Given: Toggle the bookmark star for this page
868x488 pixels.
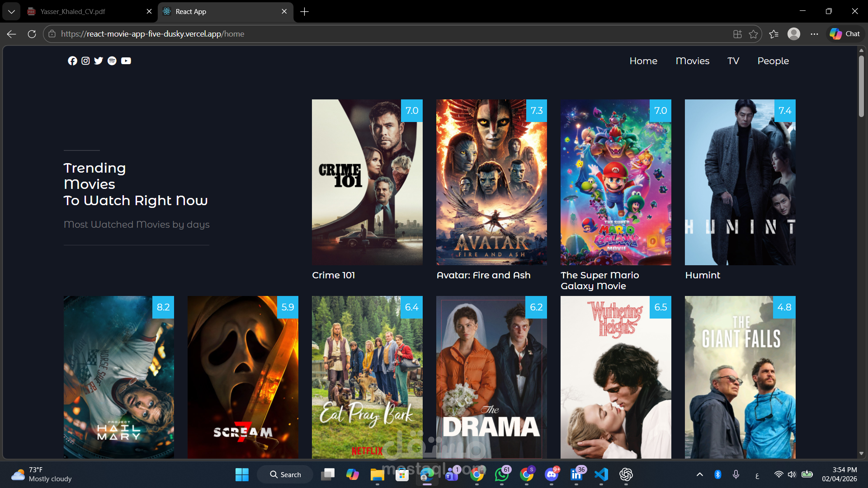Looking at the screenshot, I should click(754, 34).
